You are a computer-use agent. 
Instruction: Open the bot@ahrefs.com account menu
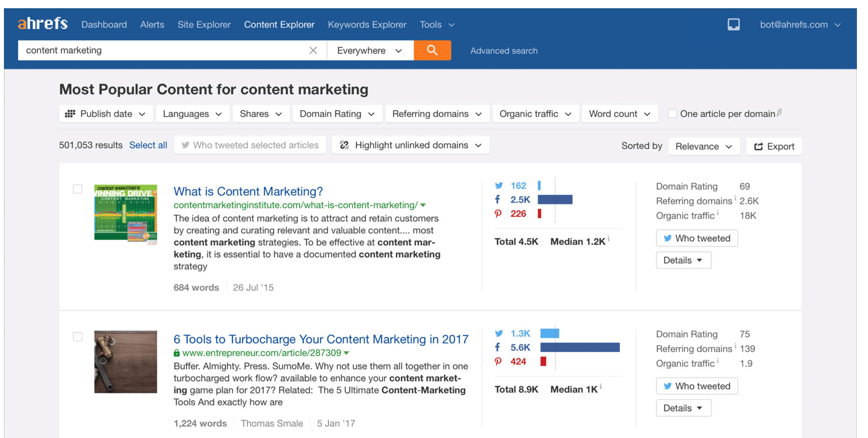[x=800, y=25]
